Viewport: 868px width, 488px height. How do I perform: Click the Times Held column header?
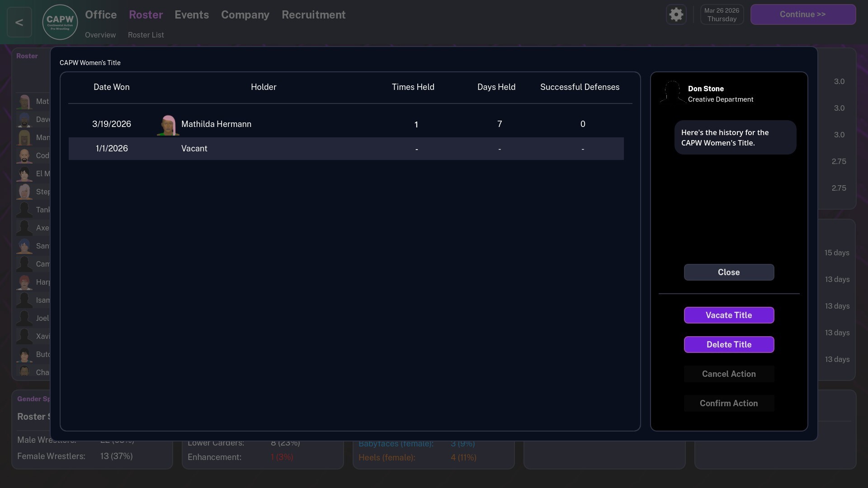point(413,87)
